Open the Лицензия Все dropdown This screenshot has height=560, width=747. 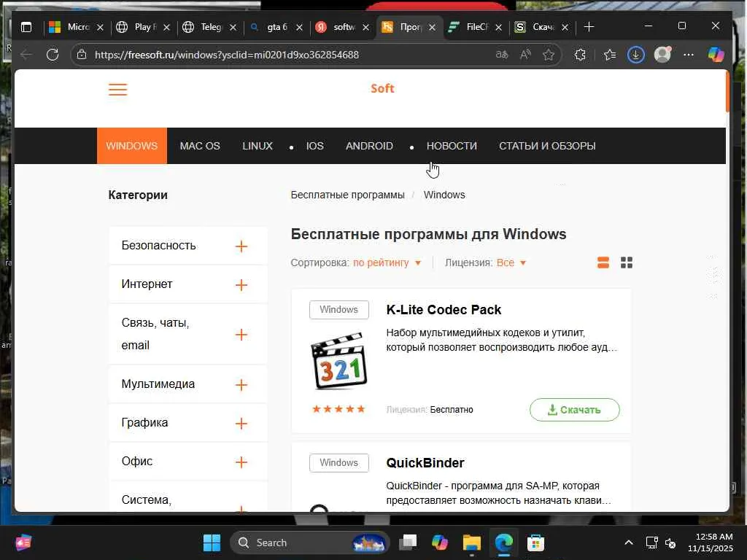(x=511, y=262)
